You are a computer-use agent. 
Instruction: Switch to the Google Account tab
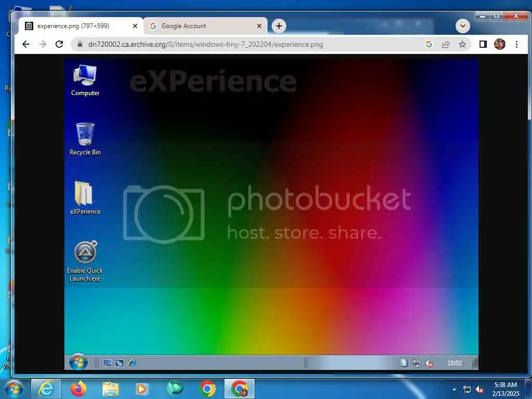point(205,26)
